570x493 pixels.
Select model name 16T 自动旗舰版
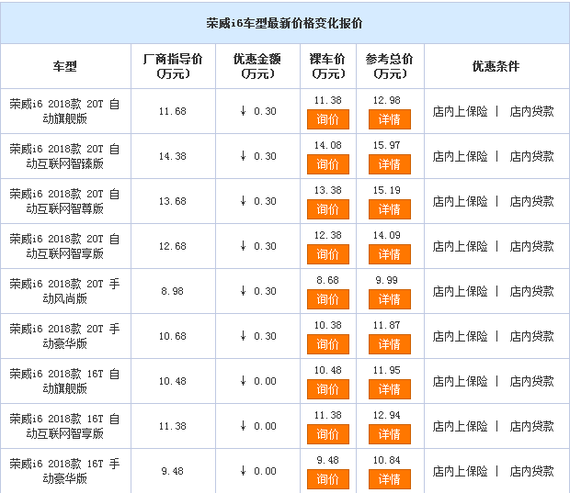point(65,381)
